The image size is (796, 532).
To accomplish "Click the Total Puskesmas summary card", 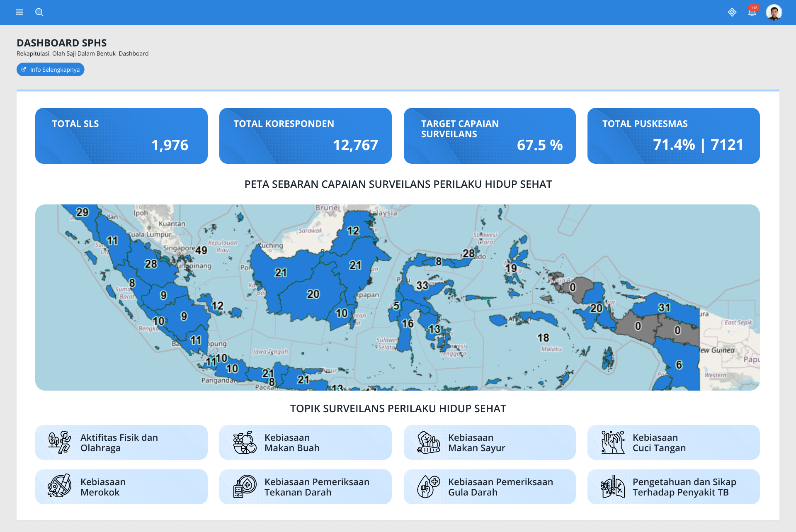I will [x=673, y=136].
